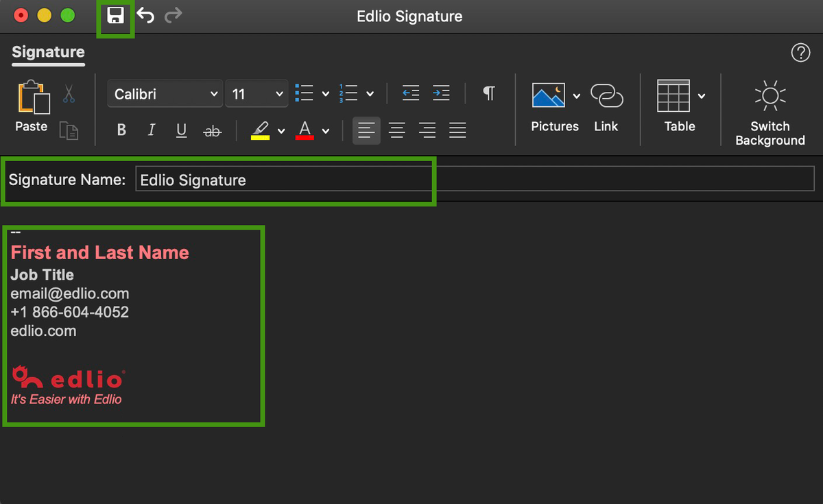The height and width of the screenshot is (504, 823).
Task: Redo the undone edit
Action: 174,15
